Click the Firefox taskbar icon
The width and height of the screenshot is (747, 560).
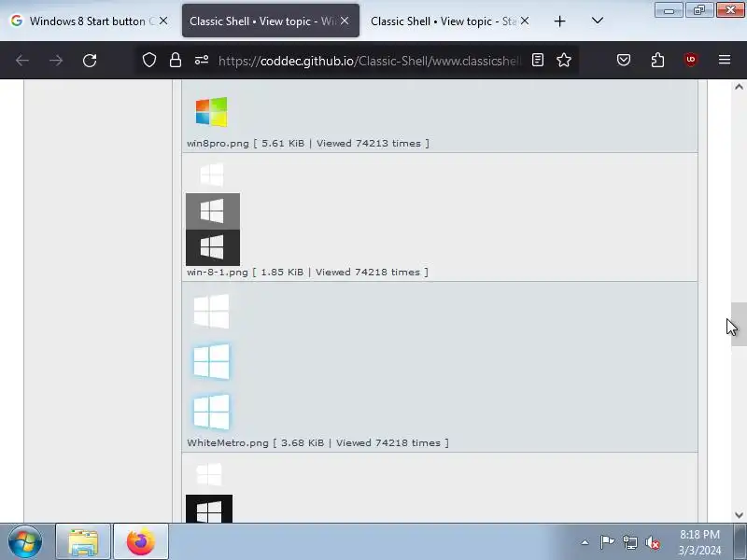[x=141, y=542]
